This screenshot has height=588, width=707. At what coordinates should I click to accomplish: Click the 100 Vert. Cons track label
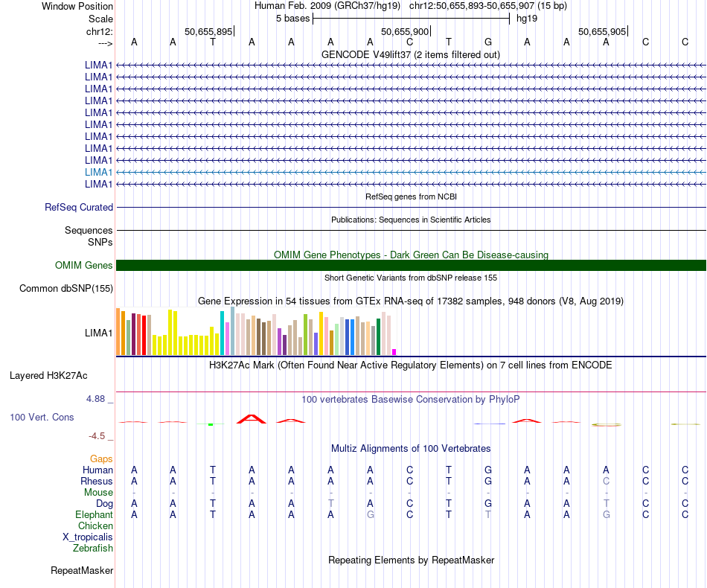coord(42,417)
